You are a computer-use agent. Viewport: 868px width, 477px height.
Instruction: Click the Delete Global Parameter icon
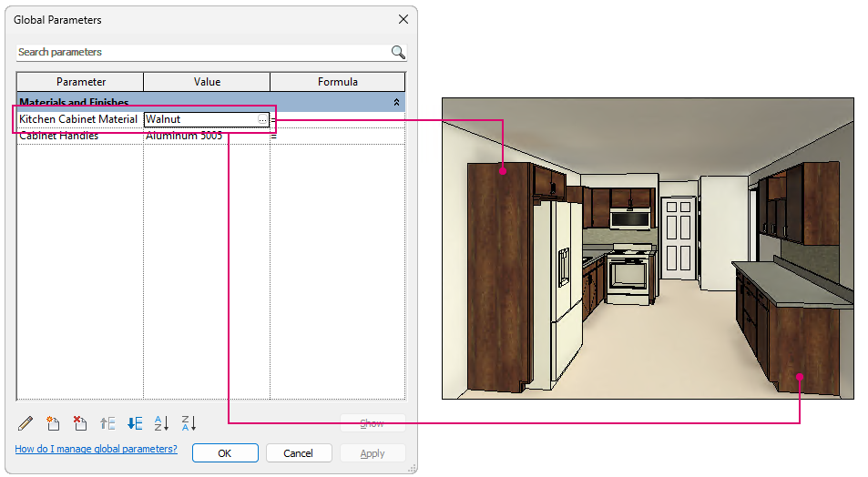tap(80, 423)
